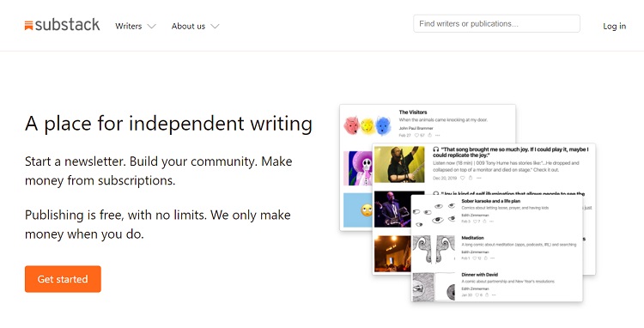Click the Dinner with David comic thumbnail

pyautogui.click(x=434, y=286)
